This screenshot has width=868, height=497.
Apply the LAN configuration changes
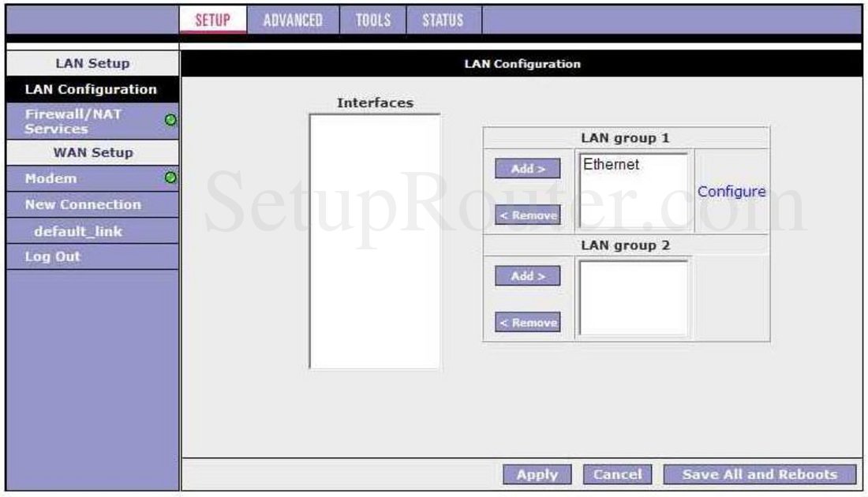(x=537, y=474)
